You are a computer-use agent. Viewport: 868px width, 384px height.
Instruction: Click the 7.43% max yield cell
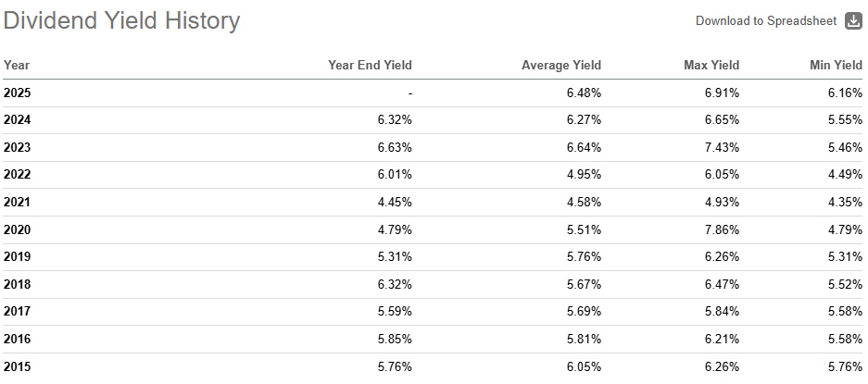pos(721,147)
